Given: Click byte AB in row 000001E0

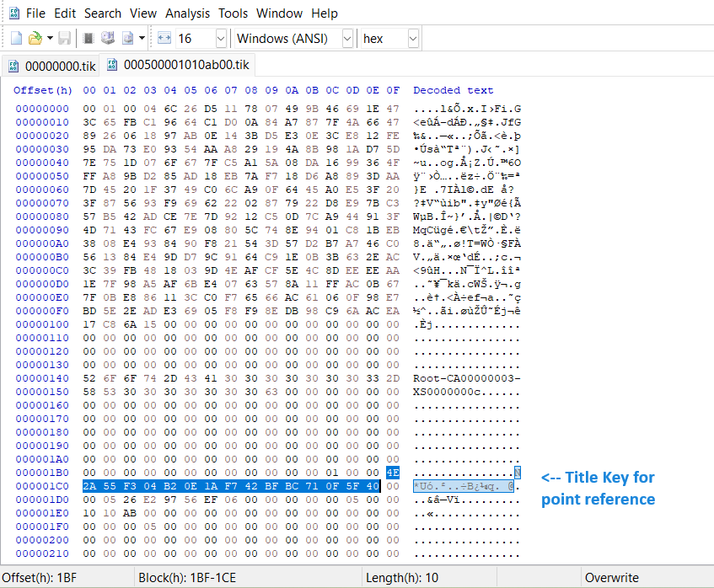Looking at the screenshot, I should (130, 513).
